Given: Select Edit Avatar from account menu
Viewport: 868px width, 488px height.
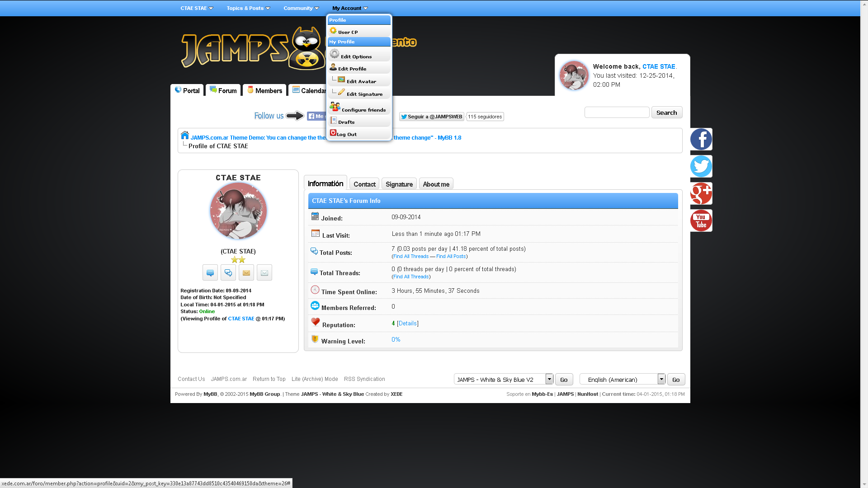Looking at the screenshot, I should click(x=361, y=81).
